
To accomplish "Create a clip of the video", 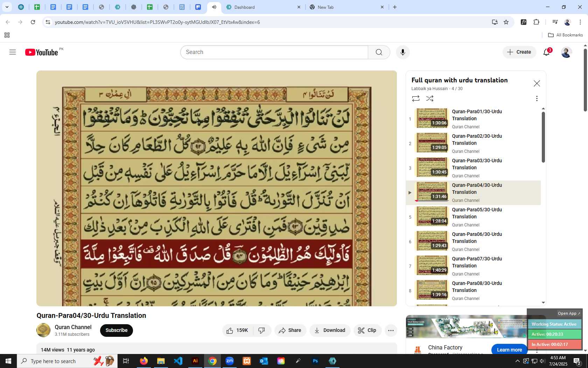I will coord(367,330).
